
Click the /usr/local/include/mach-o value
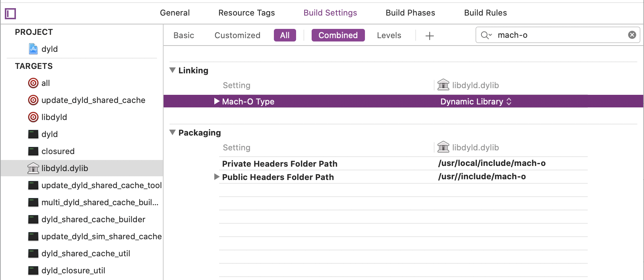(x=492, y=163)
